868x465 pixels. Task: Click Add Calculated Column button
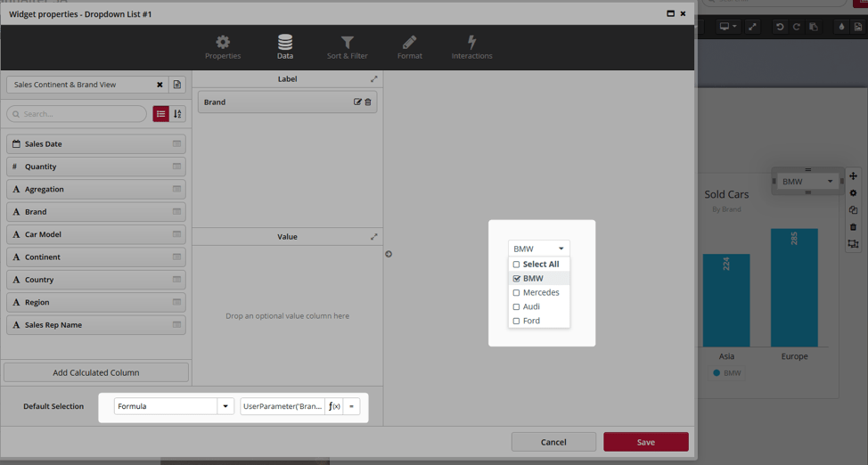pyautogui.click(x=95, y=372)
